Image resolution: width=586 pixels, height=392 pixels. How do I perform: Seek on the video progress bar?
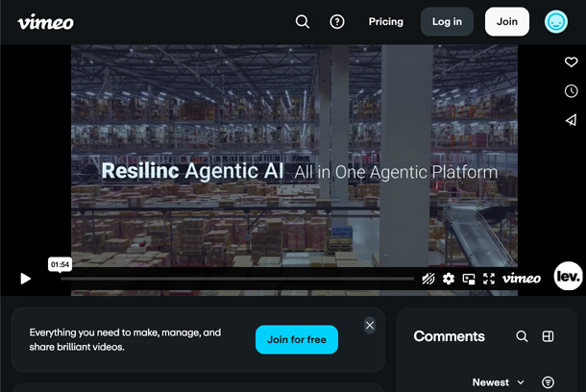[237, 279]
